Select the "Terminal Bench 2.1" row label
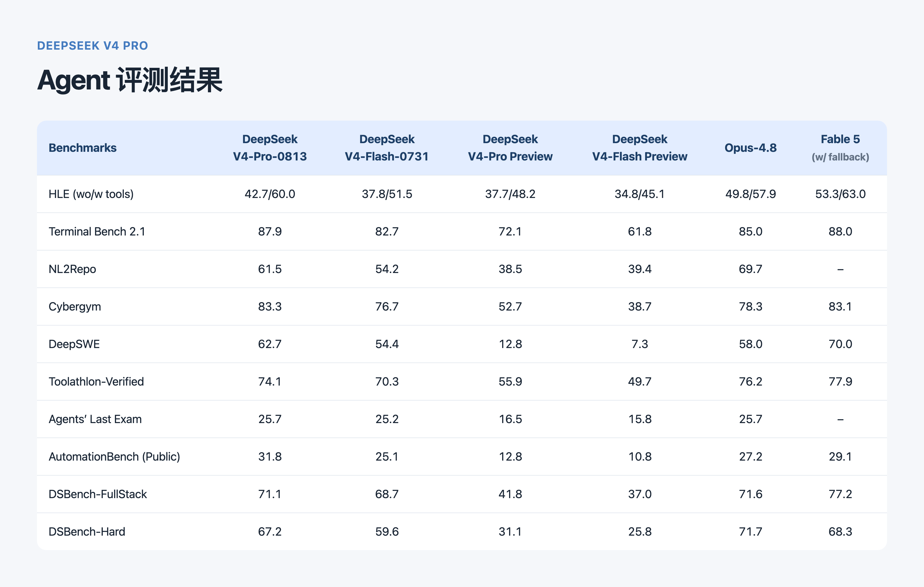The height and width of the screenshot is (587, 924). click(x=97, y=231)
